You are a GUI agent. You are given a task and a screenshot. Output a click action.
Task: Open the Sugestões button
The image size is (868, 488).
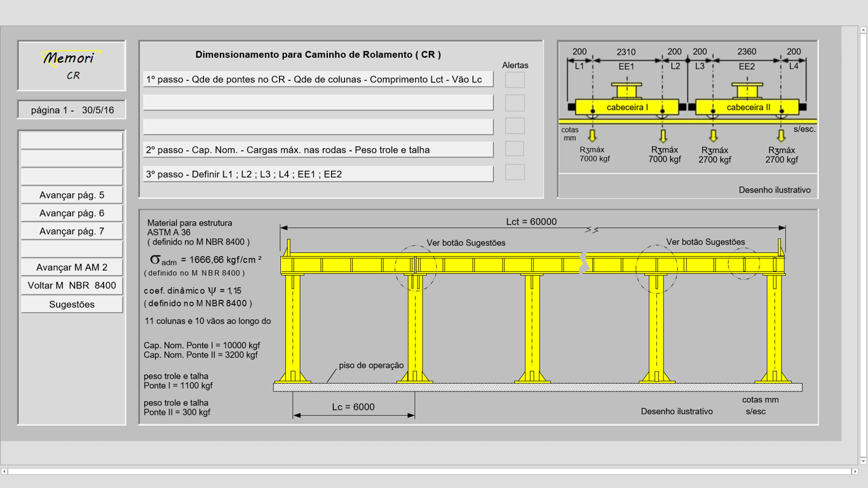72,304
